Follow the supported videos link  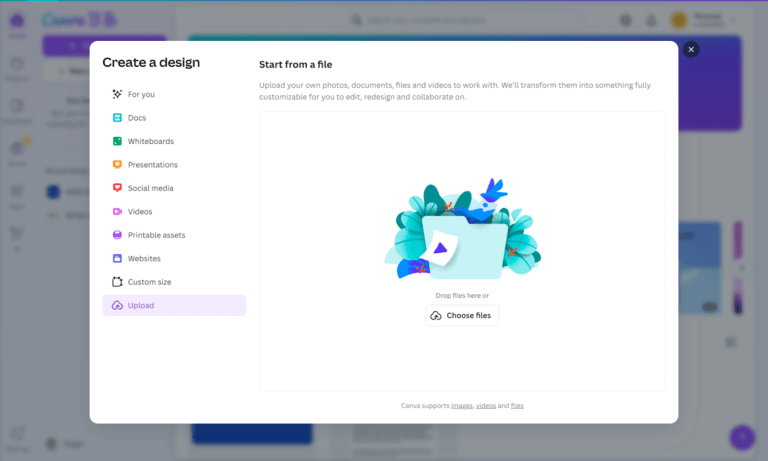click(x=486, y=406)
